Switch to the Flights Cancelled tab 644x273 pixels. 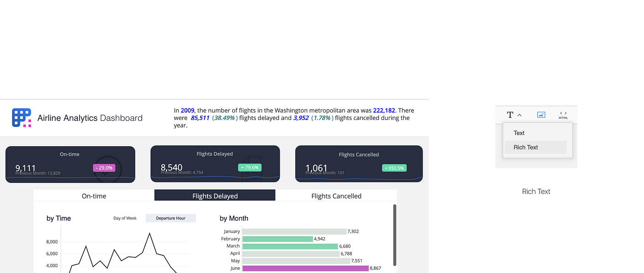pyautogui.click(x=336, y=196)
